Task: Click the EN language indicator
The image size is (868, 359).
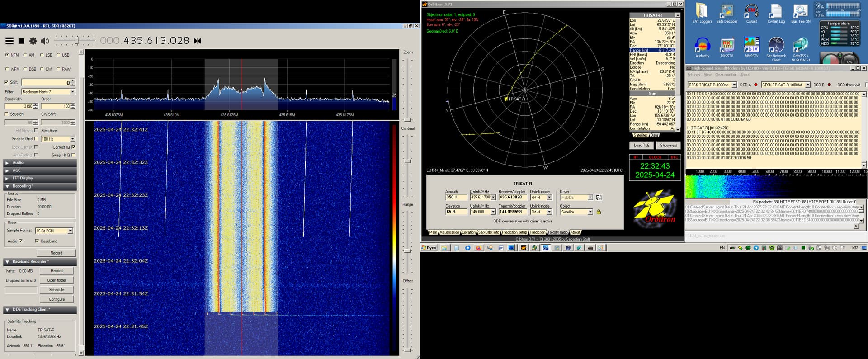Action: point(722,248)
